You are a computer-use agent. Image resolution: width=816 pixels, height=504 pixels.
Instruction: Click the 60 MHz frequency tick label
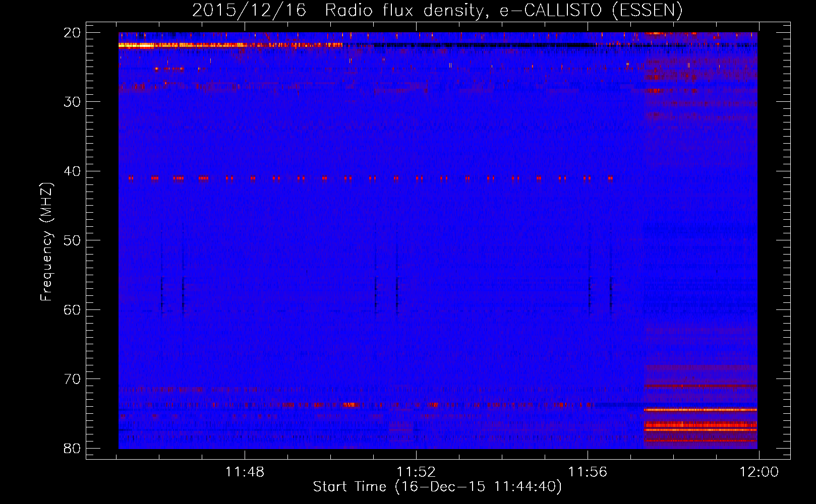73,310
